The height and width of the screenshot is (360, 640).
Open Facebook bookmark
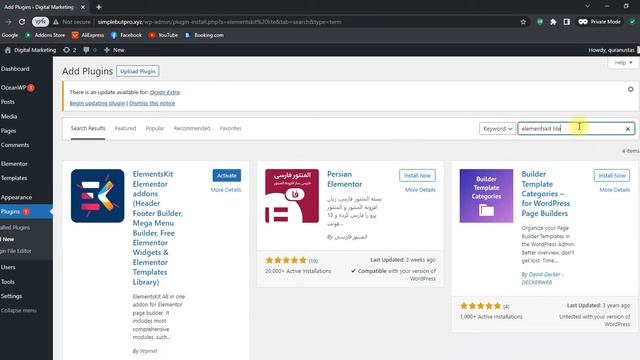pyautogui.click(x=126, y=36)
